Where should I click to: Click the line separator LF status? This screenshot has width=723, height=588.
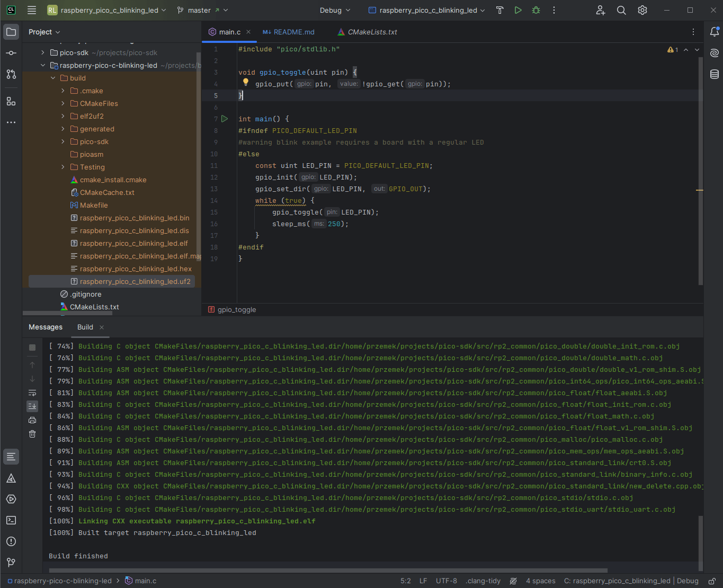423,581
